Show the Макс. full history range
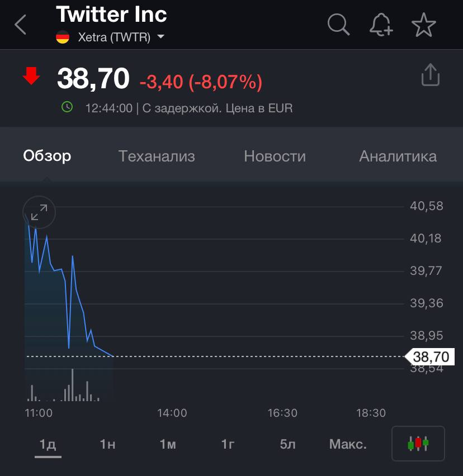 point(348,445)
